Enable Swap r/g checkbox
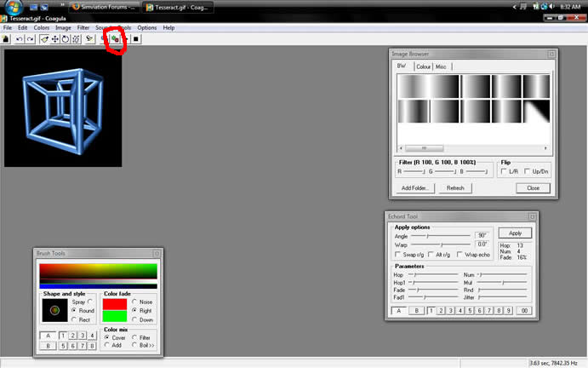Image resolution: width=588 pixels, height=368 pixels. 398,255
